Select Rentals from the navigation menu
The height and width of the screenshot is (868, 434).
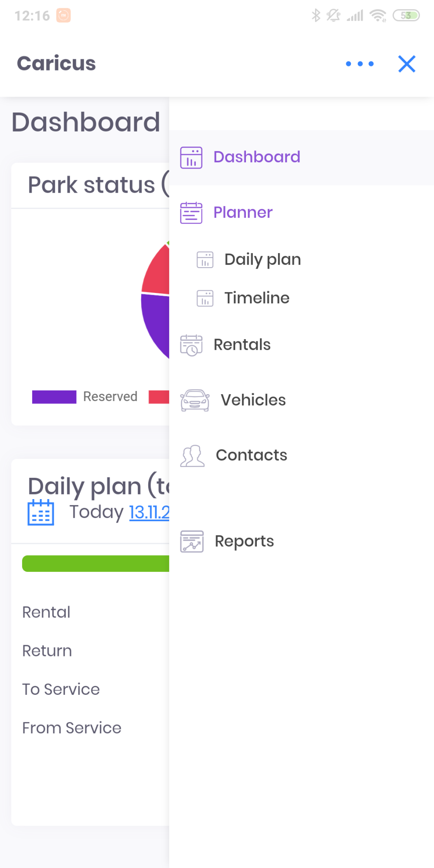(x=241, y=344)
